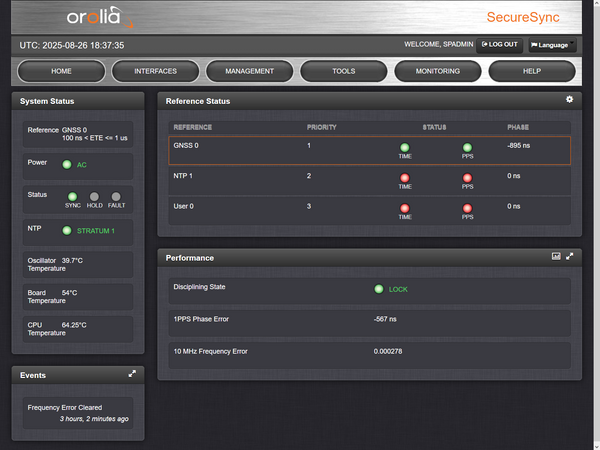600x450 pixels.
Task: Click the ETE range text under GNSS 0
Action: click(x=95, y=138)
